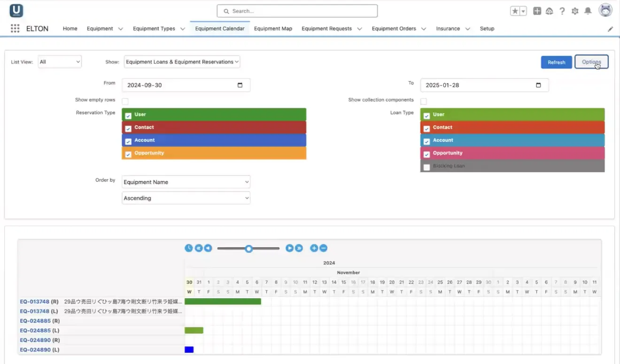620x364 pixels.
Task: Click the fast rewind timeline button
Action: 199,248
